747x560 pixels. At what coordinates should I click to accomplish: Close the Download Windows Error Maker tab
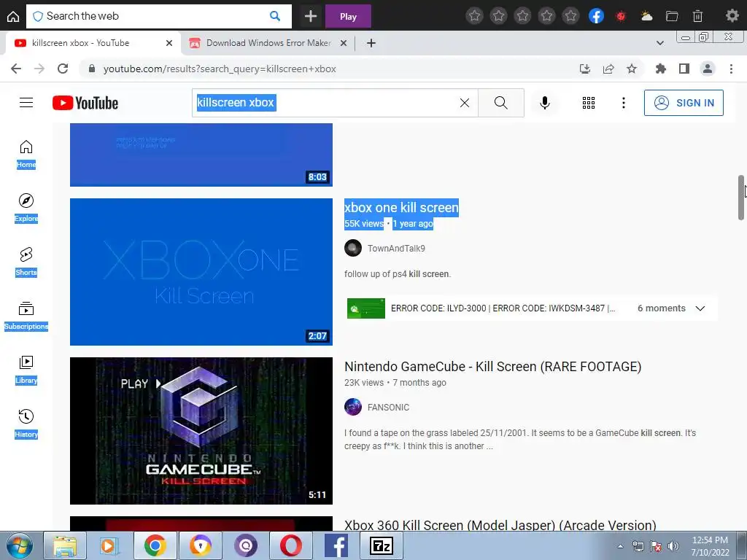coord(344,43)
